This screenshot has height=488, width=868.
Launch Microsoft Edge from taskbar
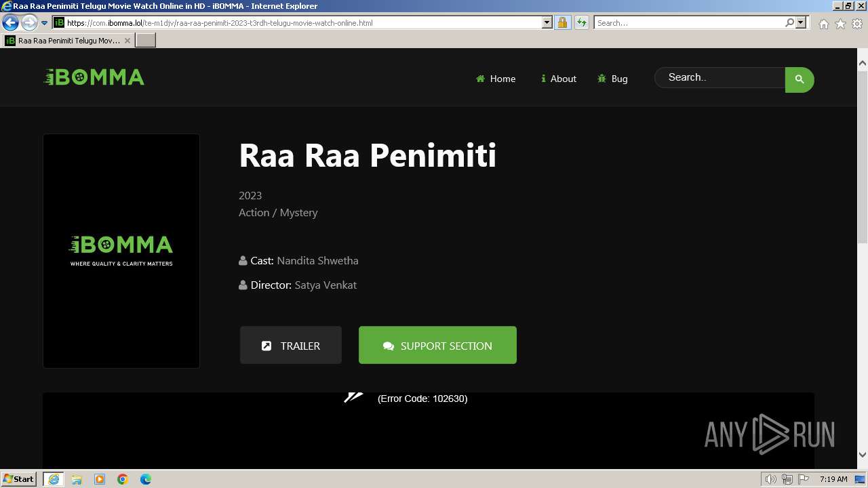click(146, 479)
